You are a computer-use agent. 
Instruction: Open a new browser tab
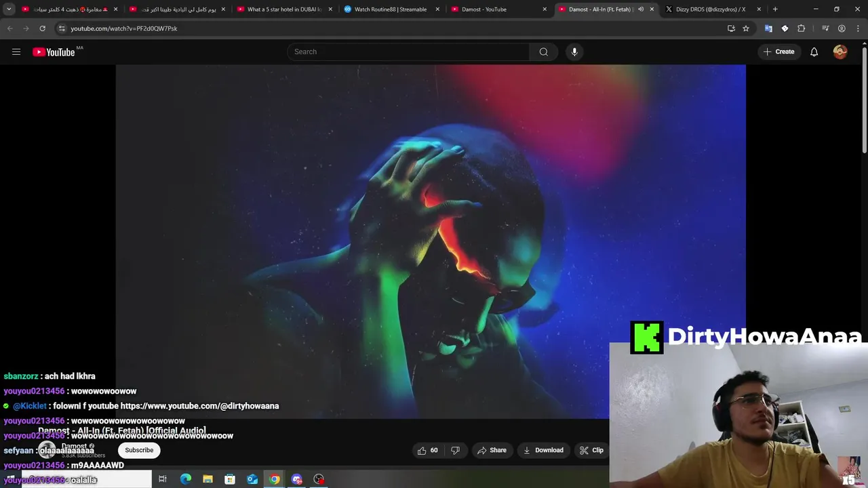[x=775, y=9]
